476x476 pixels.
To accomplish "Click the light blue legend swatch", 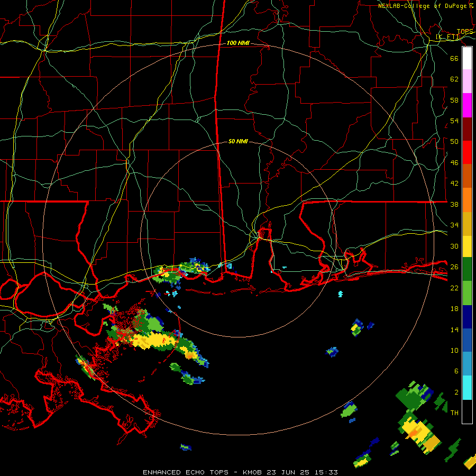I will tap(467, 364).
